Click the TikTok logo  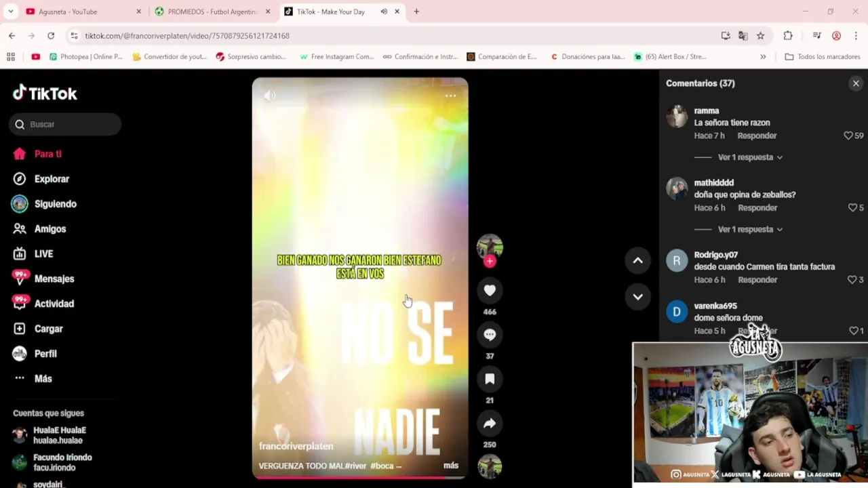(x=45, y=93)
